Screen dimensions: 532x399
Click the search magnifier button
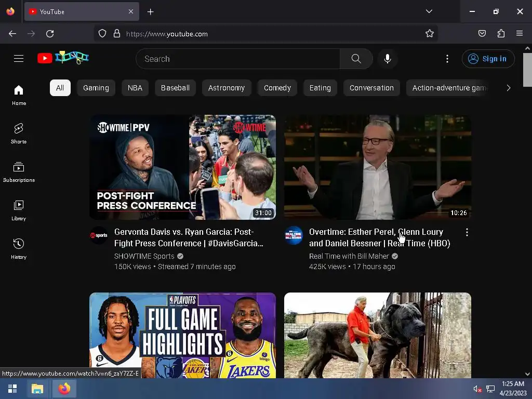tap(356, 59)
